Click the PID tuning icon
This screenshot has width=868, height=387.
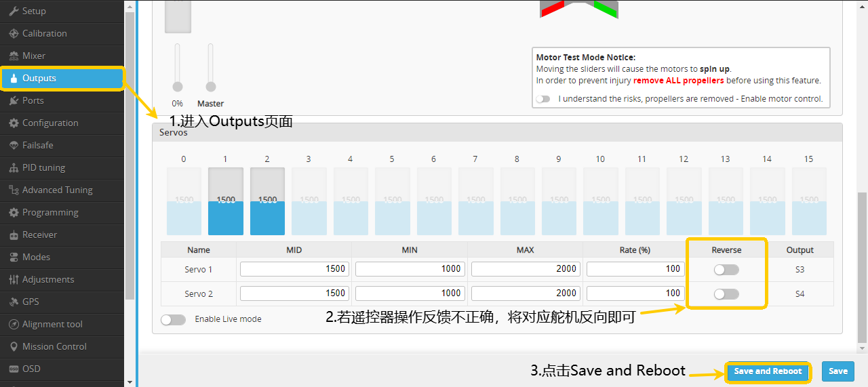[14, 167]
